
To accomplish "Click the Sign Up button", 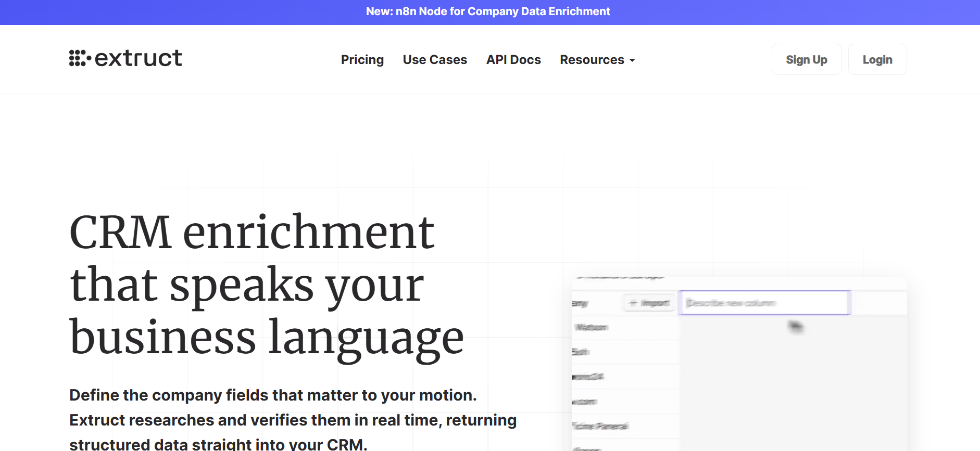I will tap(807, 59).
